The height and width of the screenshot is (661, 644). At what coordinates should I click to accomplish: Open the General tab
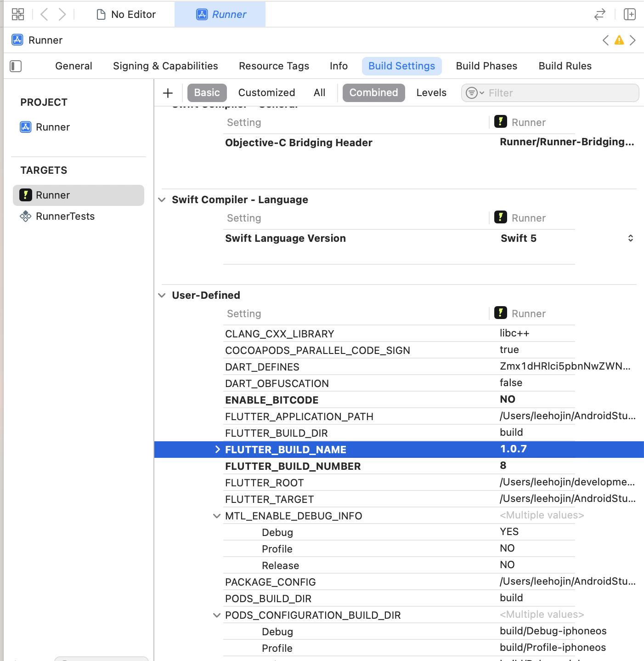pyautogui.click(x=73, y=66)
